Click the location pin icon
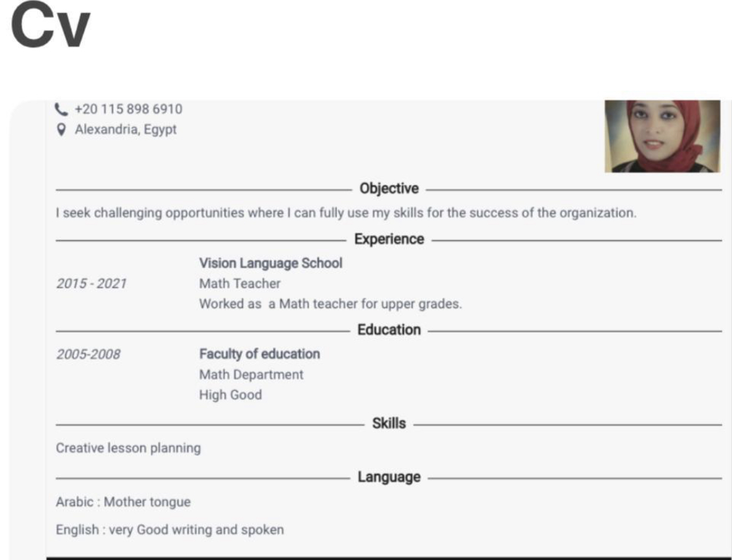Screen dimensions: 732x560 [x=61, y=130]
